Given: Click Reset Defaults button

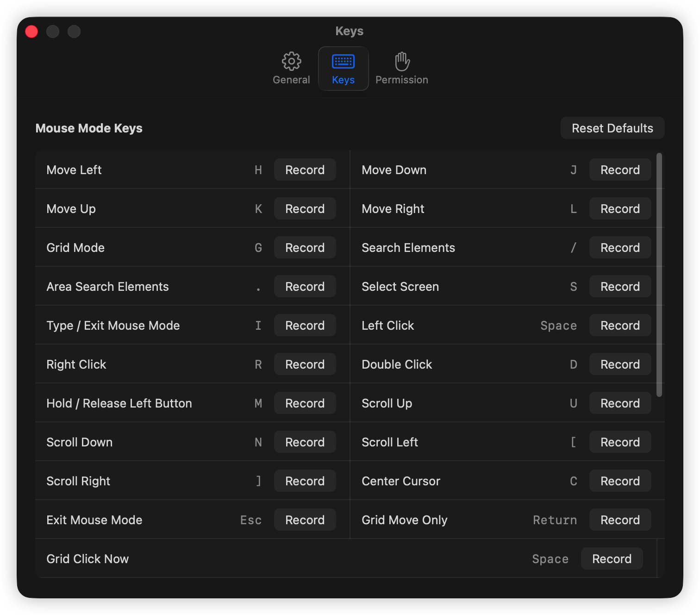Looking at the screenshot, I should click(x=612, y=128).
